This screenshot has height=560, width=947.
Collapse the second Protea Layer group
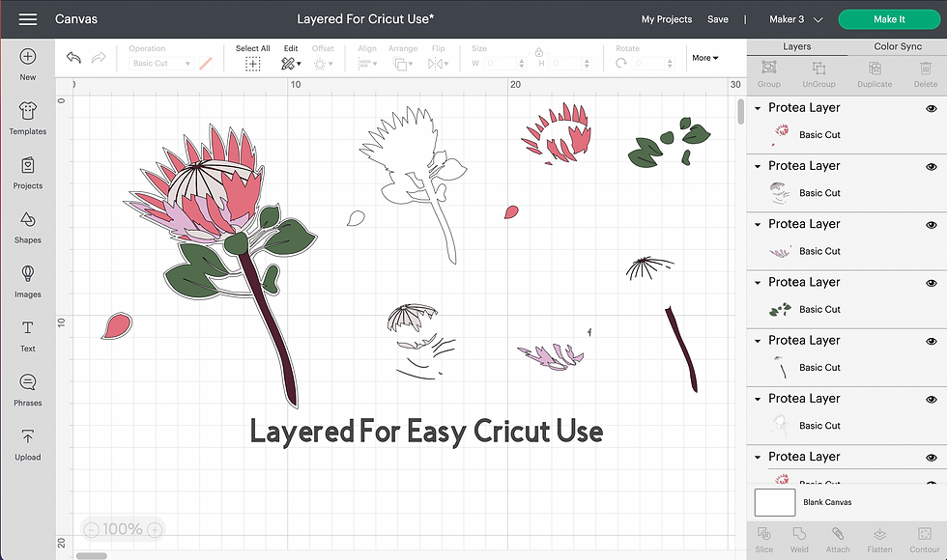point(758,166)
